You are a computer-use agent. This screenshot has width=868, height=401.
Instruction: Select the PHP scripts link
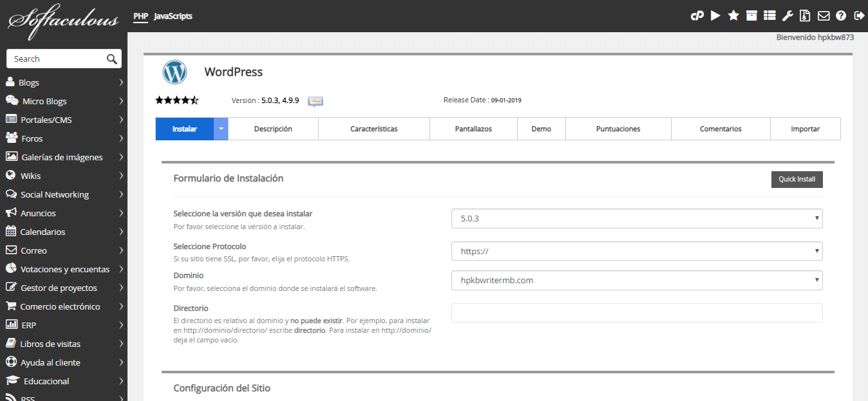(140, 16)
